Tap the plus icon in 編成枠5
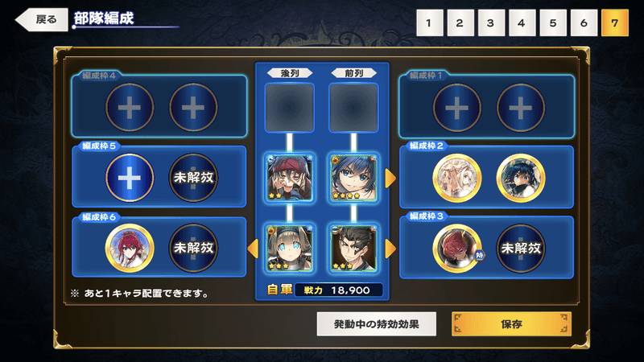The height and width of the screenshot is (362, 644). [130, 178]
